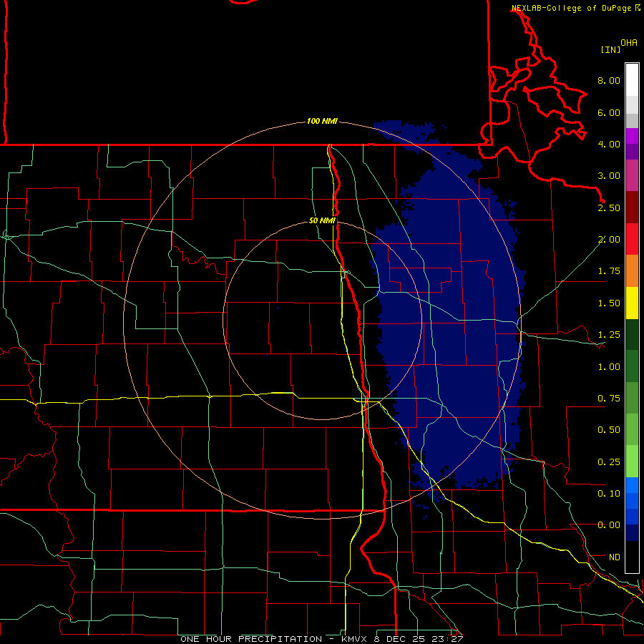Click the 1.75 legend value

(609, 271)
